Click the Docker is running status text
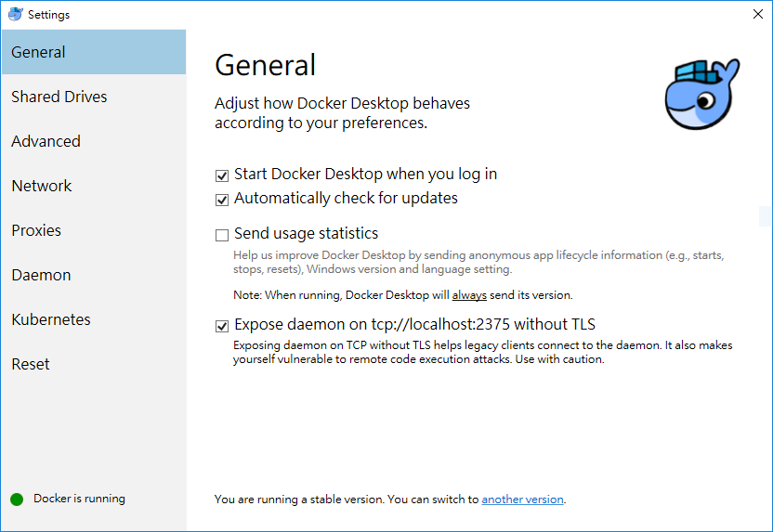The height and width of the screenshot is (532, 773). coord(79,499)
